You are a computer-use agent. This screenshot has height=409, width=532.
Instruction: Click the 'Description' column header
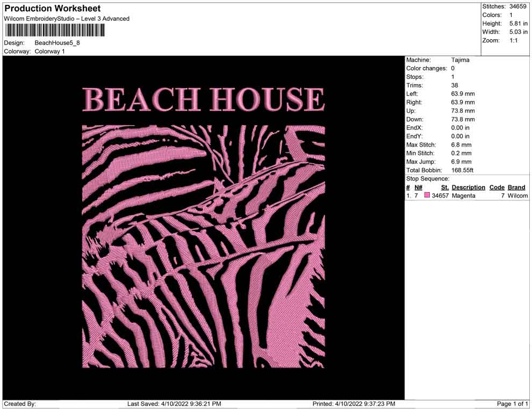coord(468,187)
